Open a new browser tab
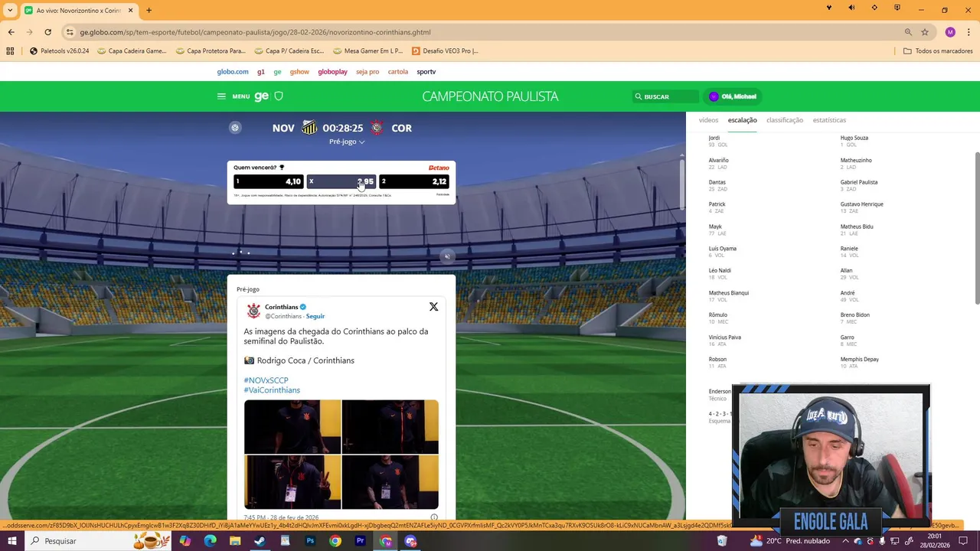 coord(149,10)
